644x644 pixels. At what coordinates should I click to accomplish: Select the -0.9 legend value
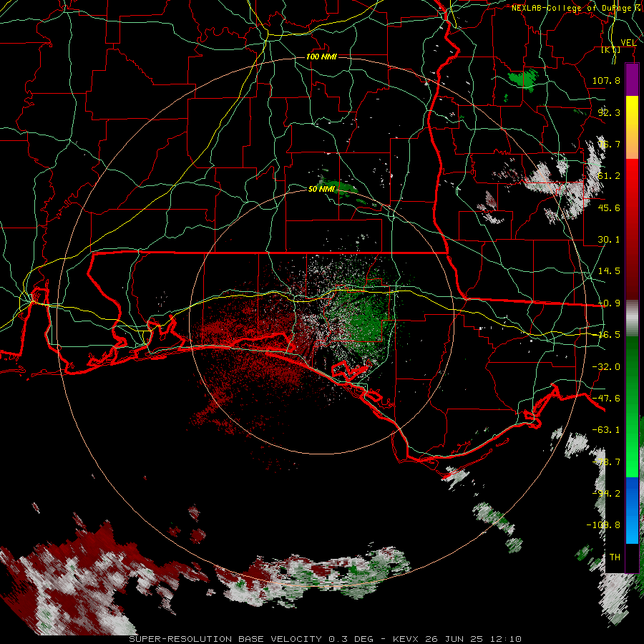[x=609, y=303]
